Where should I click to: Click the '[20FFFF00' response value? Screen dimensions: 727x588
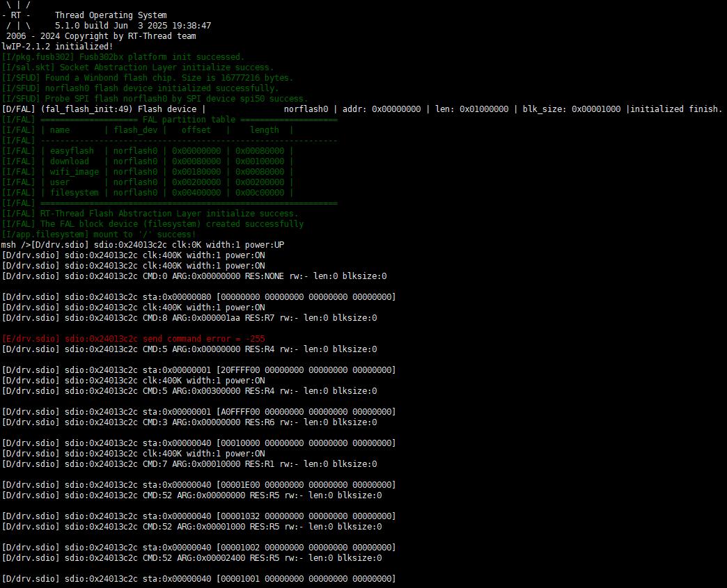(x=238, y=370)
